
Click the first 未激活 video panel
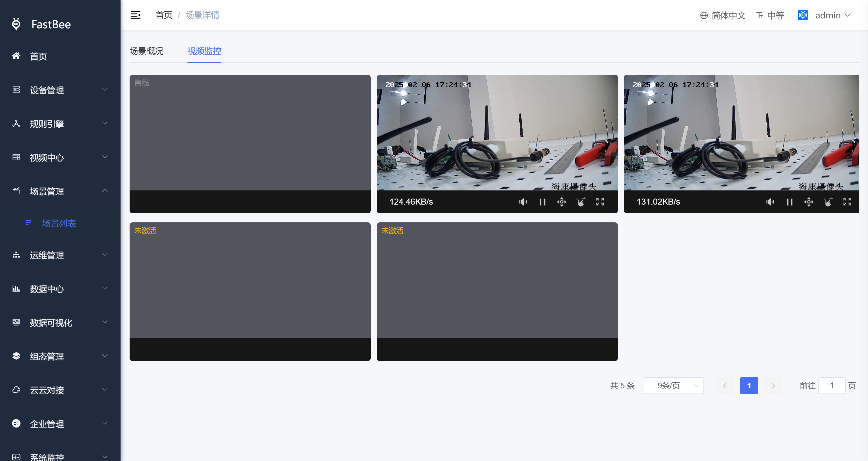[250, 291]
